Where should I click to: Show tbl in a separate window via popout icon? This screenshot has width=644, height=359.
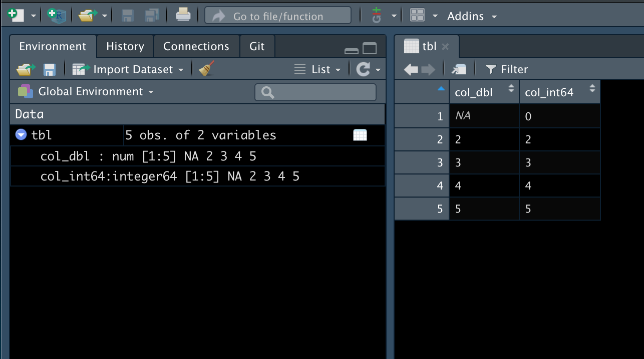[x=459, y=69]
